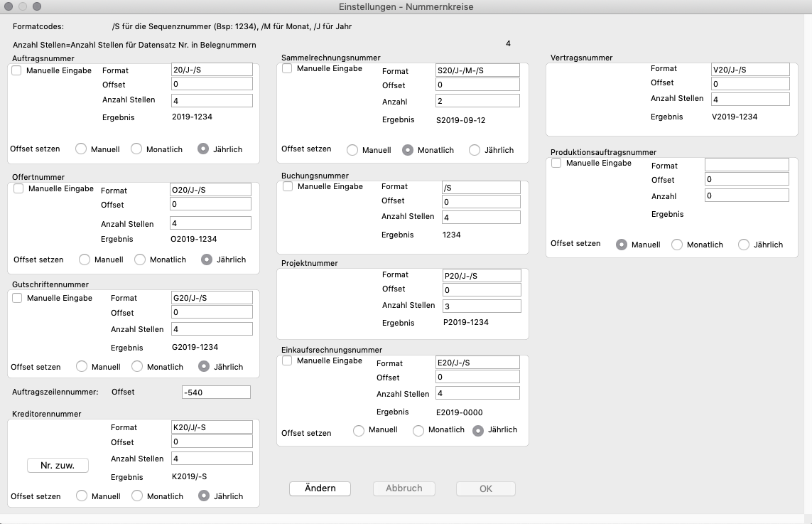Choose Manuell offset for Kreditorennummer
The height and width of the screenshot is (524, 812).
coord(82,496)
